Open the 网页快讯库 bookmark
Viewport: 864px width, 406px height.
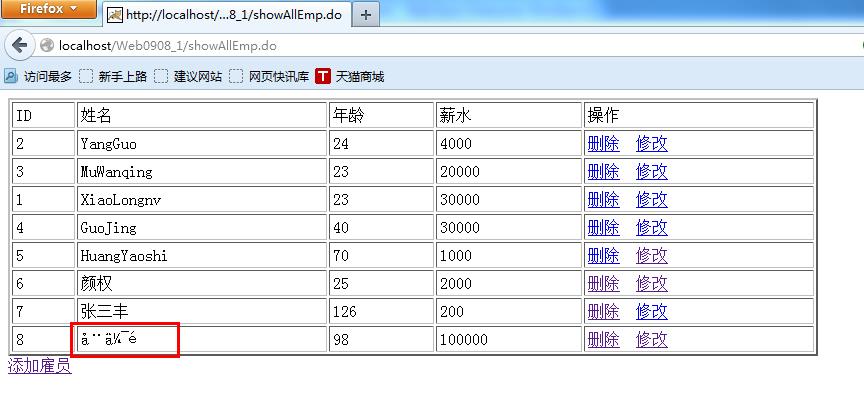coord(269,77)
